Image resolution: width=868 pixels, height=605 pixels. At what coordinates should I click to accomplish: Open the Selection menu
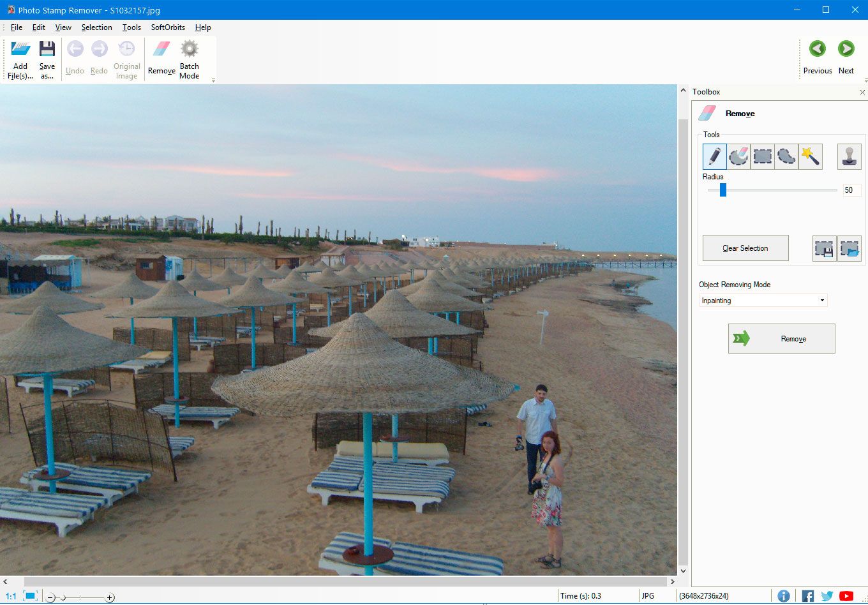point(96,27)
